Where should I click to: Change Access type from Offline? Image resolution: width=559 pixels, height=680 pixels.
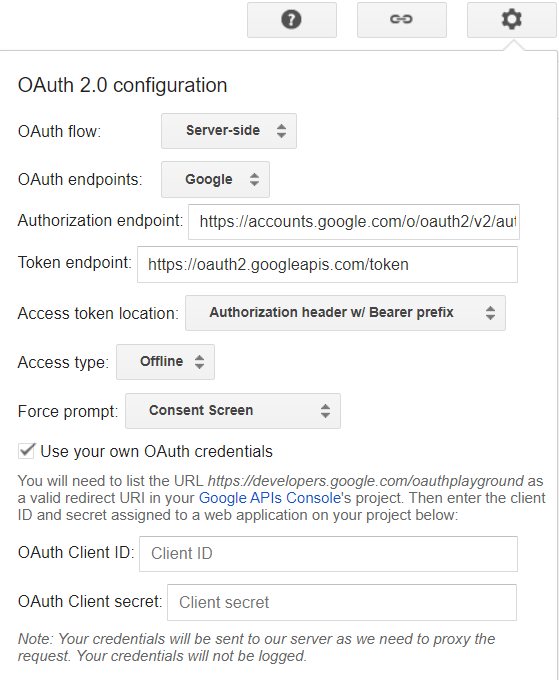pos(166,362)
